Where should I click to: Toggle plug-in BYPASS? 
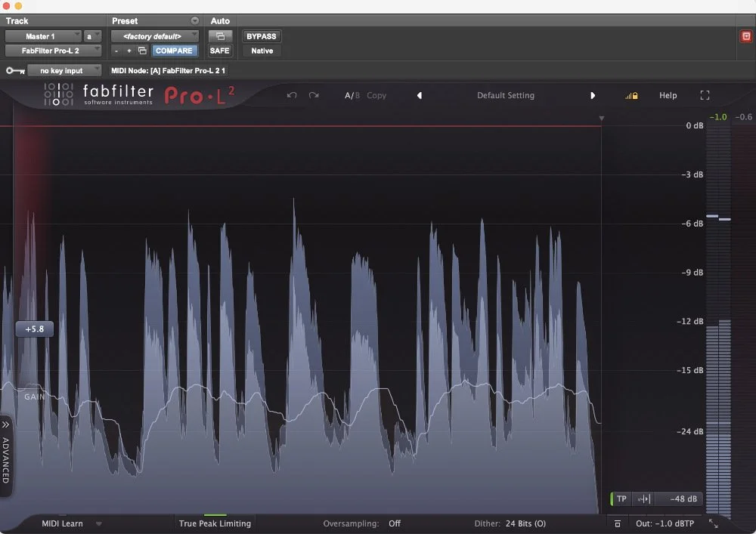(262, 36)
